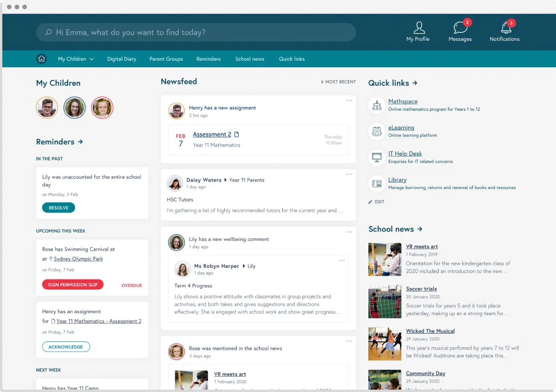This screenshot has width=556, height=392.
Task: Open Library link
Action: coord(398,180)
